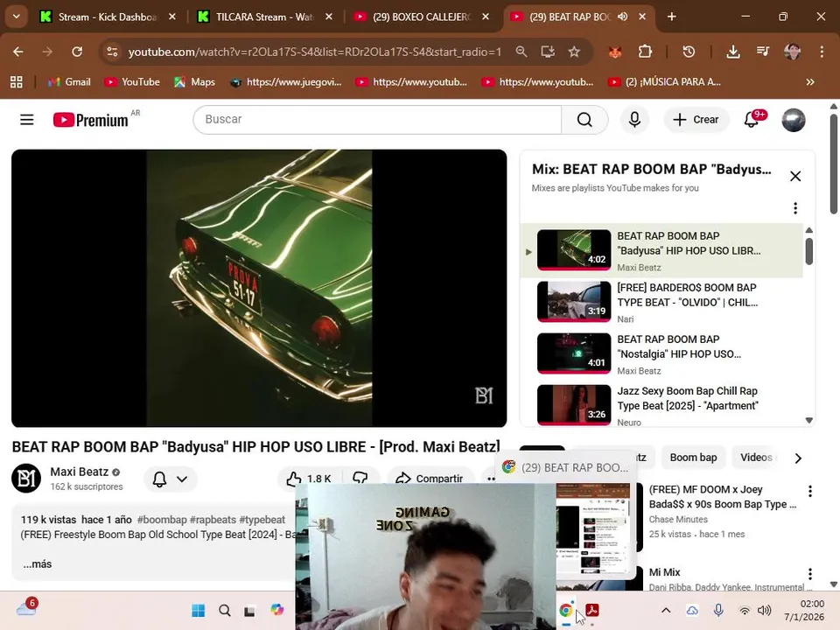Image resolution: width=840 pixels, height=630 pixels.
Task: Click the YouTube URL address bar
Action: coord(314,52)
